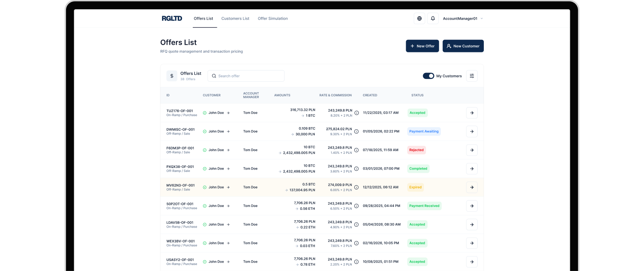
Task: Click the New Offer button
Action: coord(422,46)
